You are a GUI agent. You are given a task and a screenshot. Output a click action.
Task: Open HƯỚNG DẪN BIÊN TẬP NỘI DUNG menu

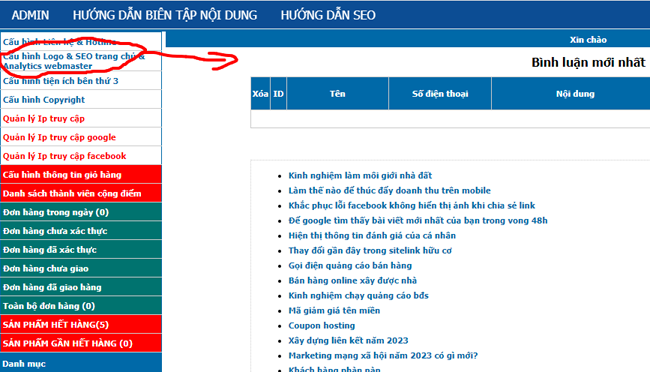coord(165,15)
